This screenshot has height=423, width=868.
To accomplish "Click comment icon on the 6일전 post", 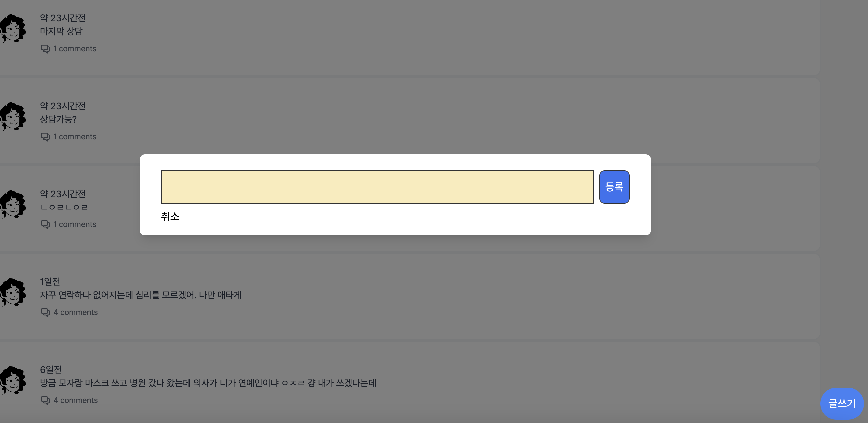I will [x=45, y=400].
